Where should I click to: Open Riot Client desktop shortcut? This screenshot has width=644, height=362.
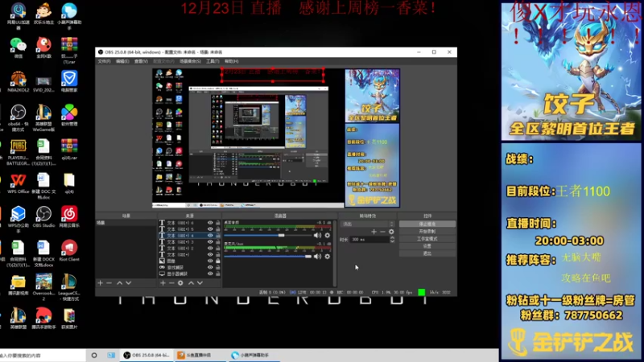point(69,251)
